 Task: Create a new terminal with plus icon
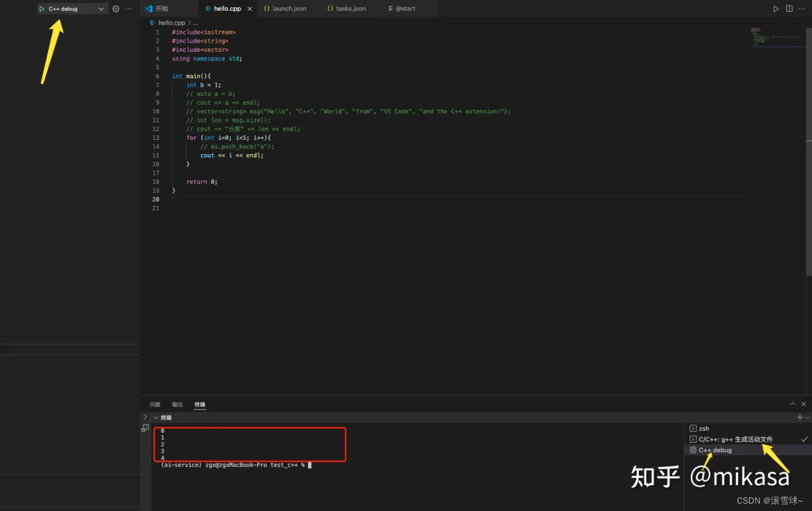[x=800, y=417]
